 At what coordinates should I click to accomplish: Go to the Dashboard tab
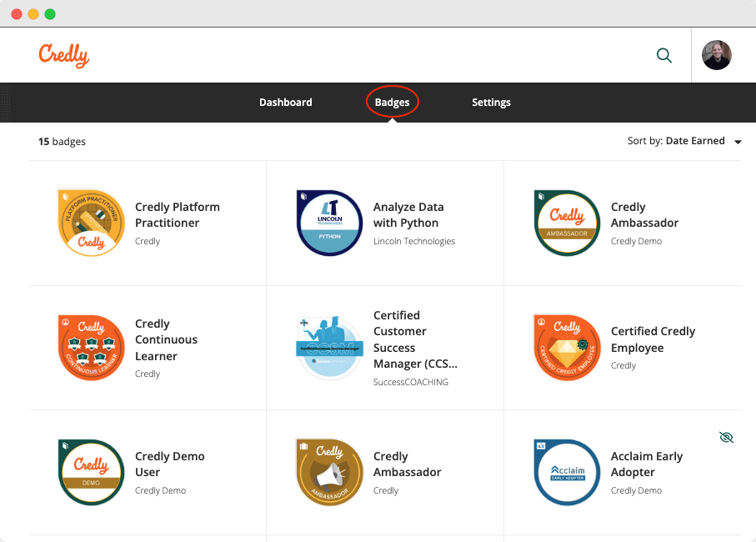coord(285,103)
